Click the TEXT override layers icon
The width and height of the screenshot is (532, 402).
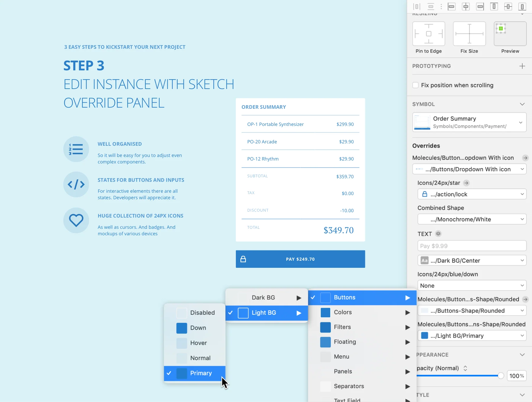pos(438,234)
